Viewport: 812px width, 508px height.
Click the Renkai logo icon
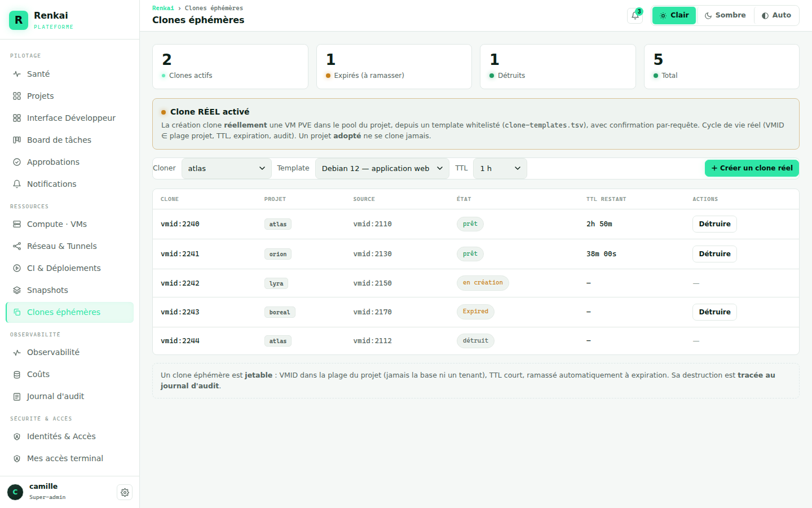coord(19,20)
